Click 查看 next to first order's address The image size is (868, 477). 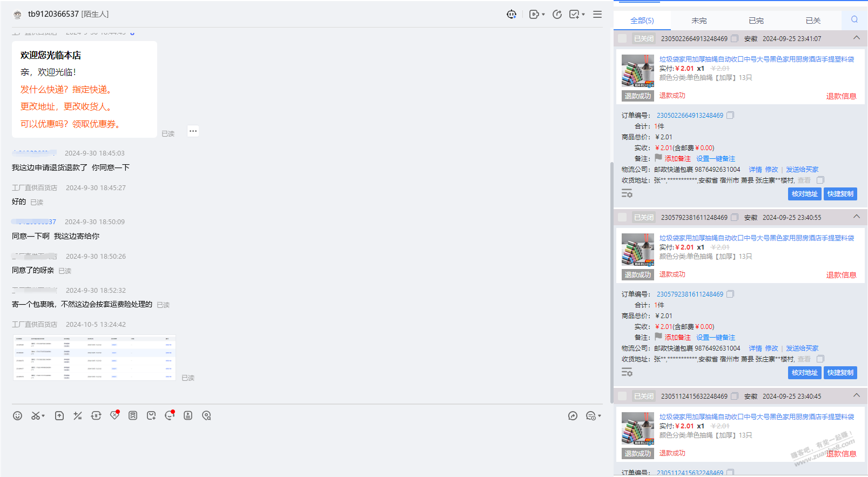804,180
